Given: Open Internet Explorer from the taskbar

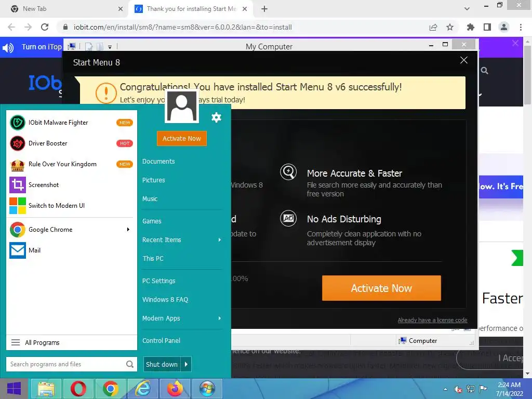Looking at the screenshot, I should pyautogui.click(x=142, y=389).
